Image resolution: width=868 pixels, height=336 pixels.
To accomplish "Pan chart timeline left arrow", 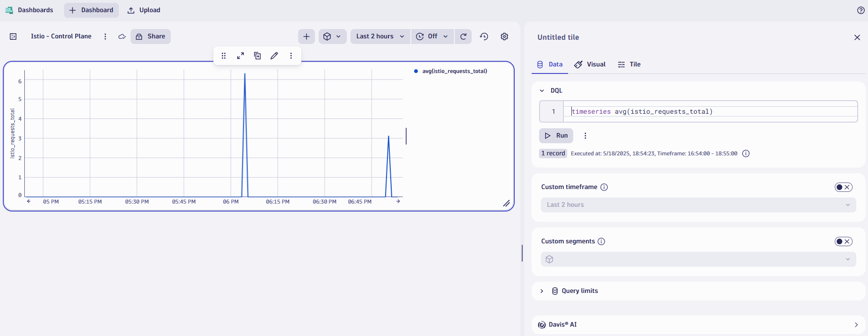I will tap(29, 201).
